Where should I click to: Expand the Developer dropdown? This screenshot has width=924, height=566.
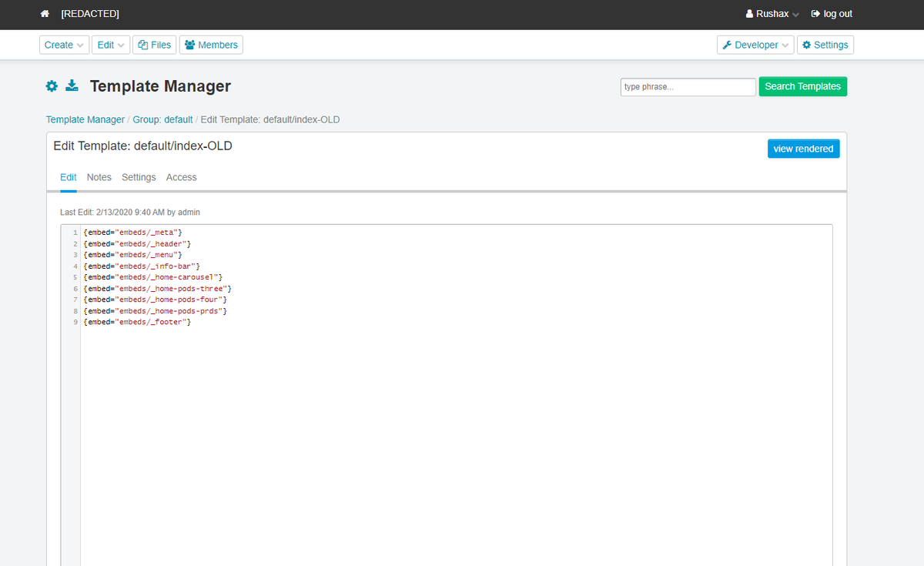coord(755,45)
